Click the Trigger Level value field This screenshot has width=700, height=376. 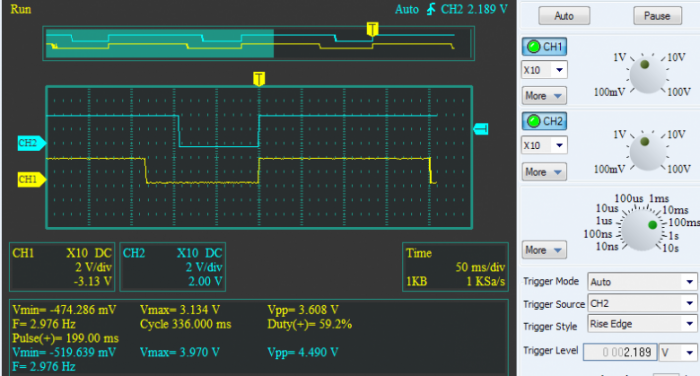(620, 352)
